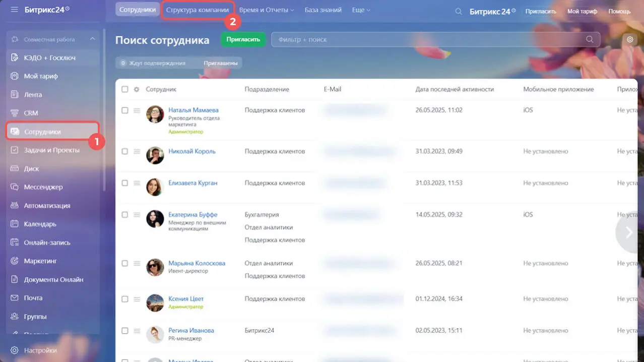Open the Приглашены tab
The image size is (644, 362).
point(222,63)
